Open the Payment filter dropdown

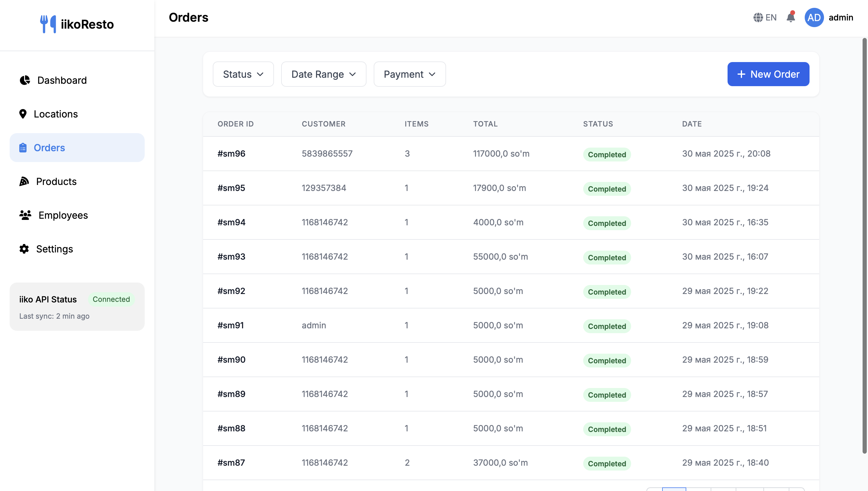409,74
